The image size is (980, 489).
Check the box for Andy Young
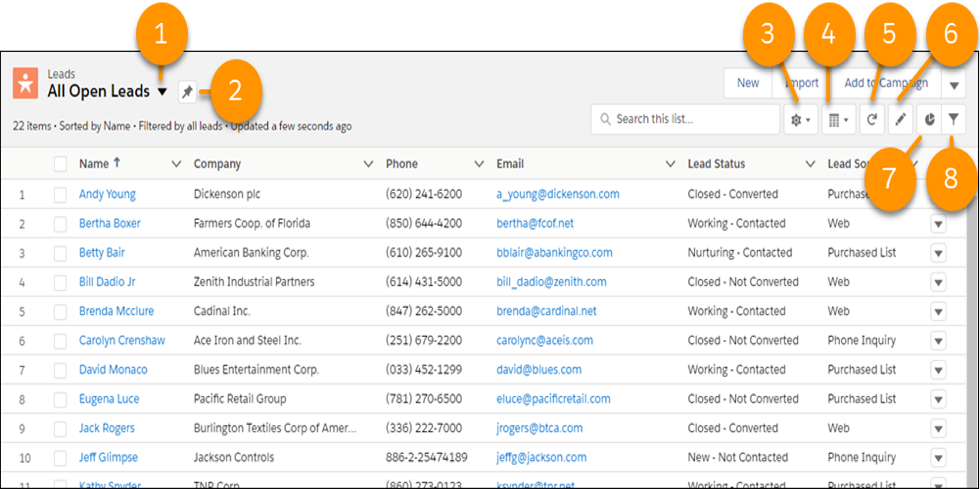pyautogui.click(x=60, y=195)
